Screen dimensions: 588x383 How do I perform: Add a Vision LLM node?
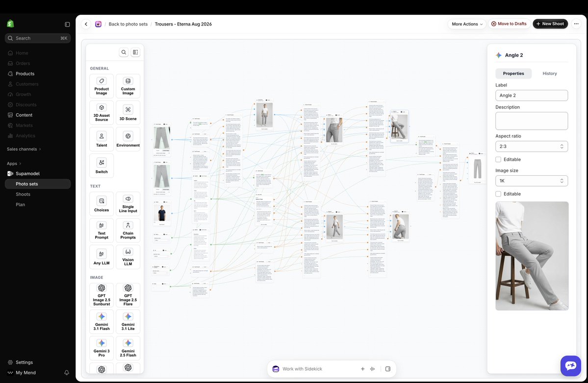pyautogui.click(x=128, y=257)
